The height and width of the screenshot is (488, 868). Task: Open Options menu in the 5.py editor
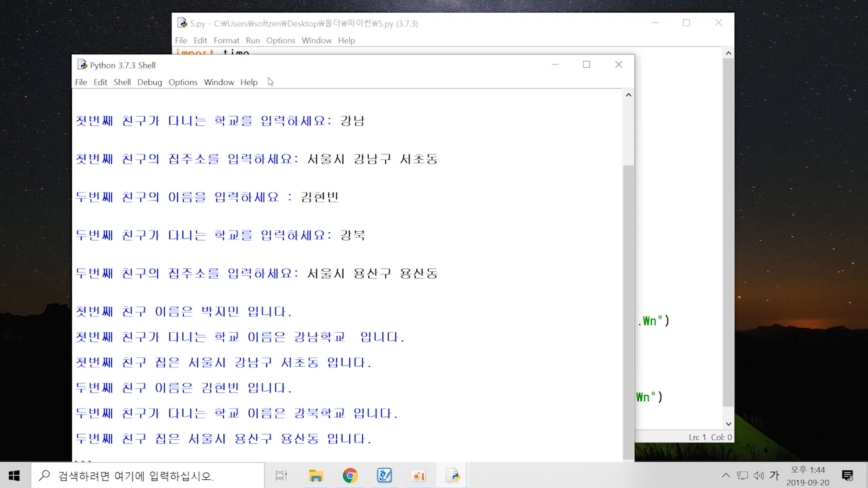281,41
